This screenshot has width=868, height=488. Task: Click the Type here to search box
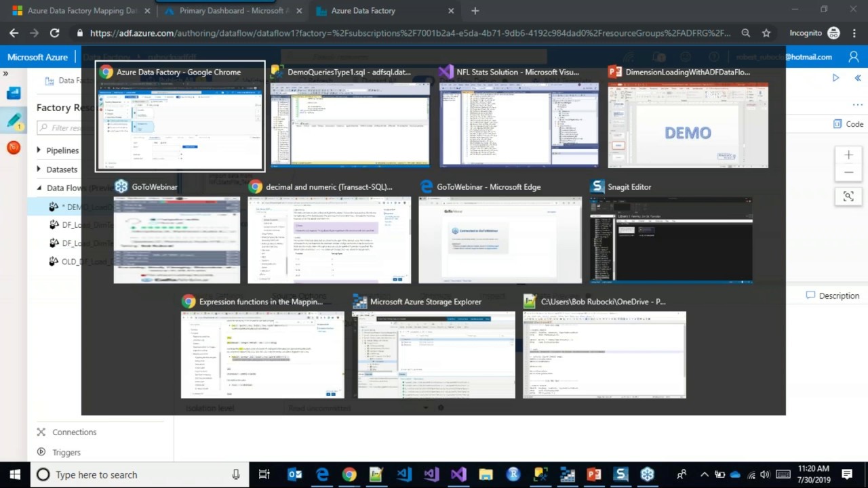[139, 474]
